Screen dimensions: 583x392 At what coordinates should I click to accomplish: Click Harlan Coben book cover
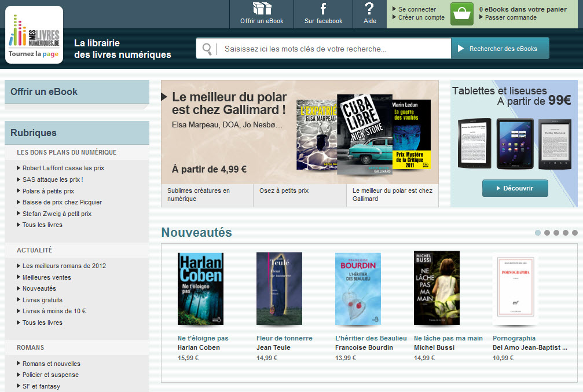tap(200, 288)
